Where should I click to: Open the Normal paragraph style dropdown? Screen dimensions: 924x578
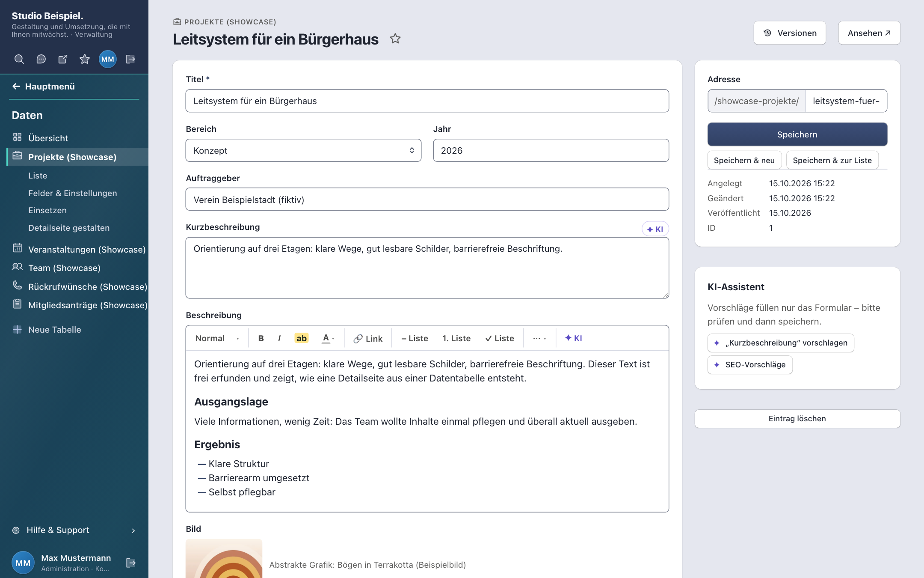pyautogui.click(x=217, y=338)
